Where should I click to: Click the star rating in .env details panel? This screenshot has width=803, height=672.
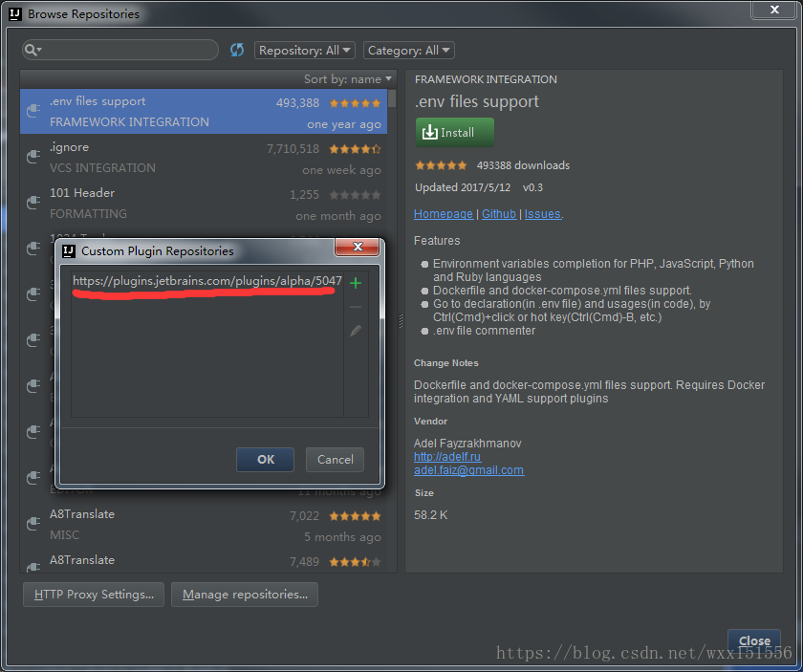point(441,165)
